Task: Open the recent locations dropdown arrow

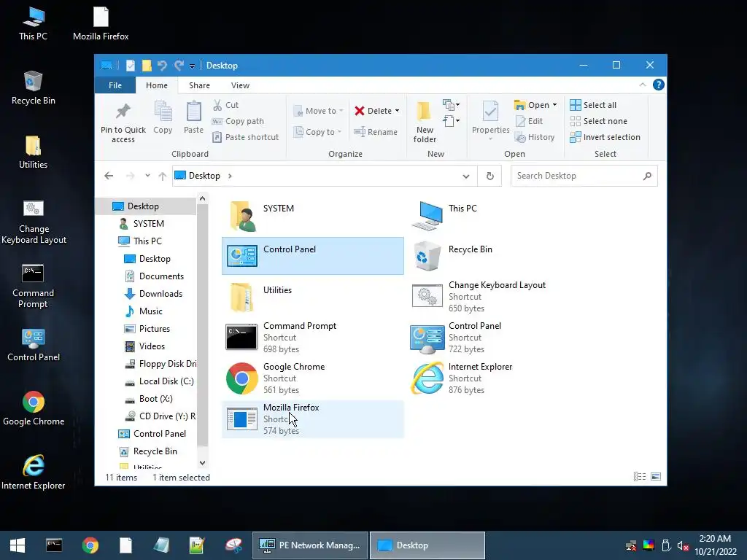Action: tap(147, 176)
